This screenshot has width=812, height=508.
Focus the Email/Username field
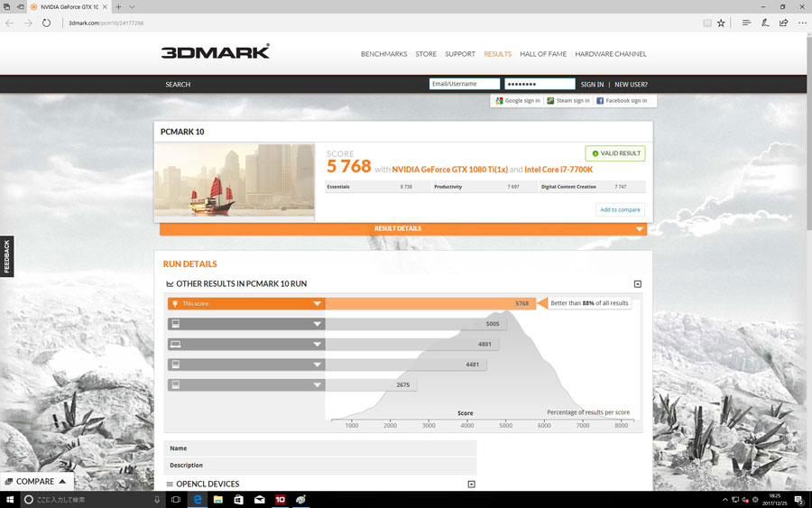click(464, 84)
